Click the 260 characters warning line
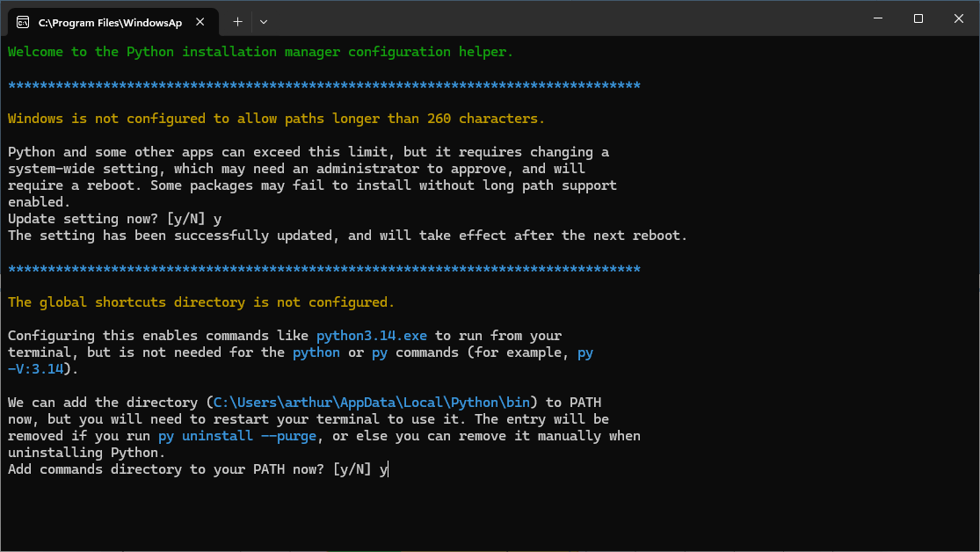The image size is (980, 552). coord(276,119)
